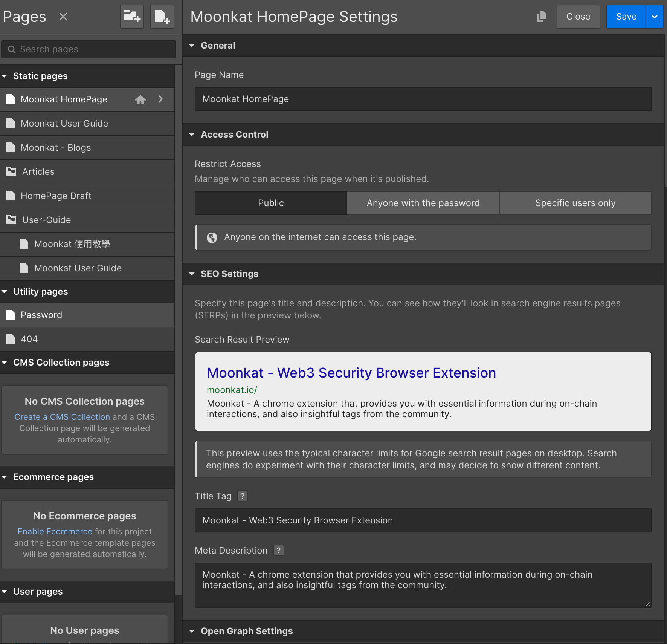Click the duplicate page settings icon
667x644 pixels.
[x=541, y=17]
